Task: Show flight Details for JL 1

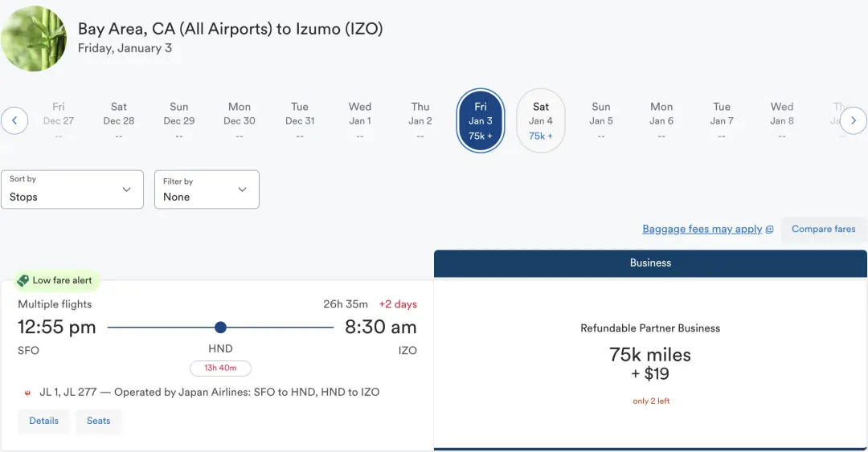Action: (43, 421)
